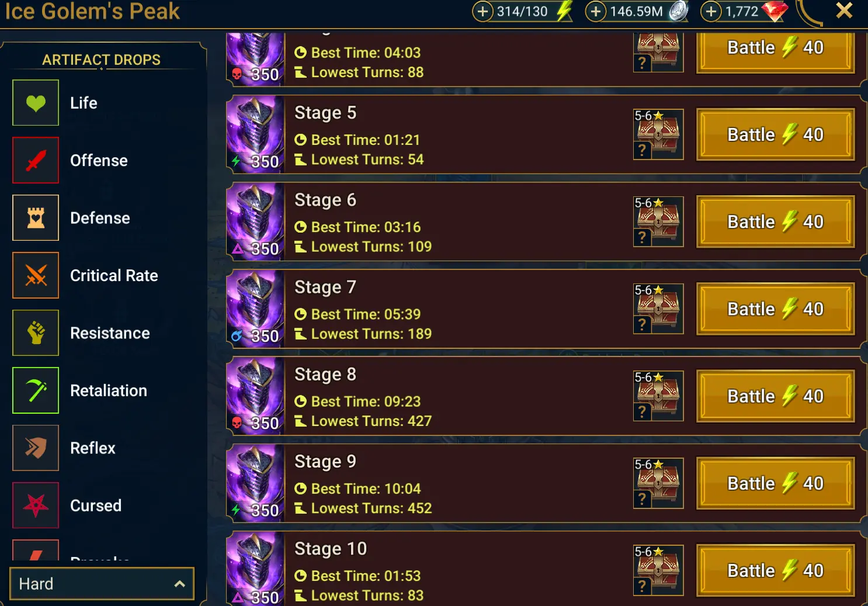
Task: Add energy with the plus button
Action: point(482,11)
